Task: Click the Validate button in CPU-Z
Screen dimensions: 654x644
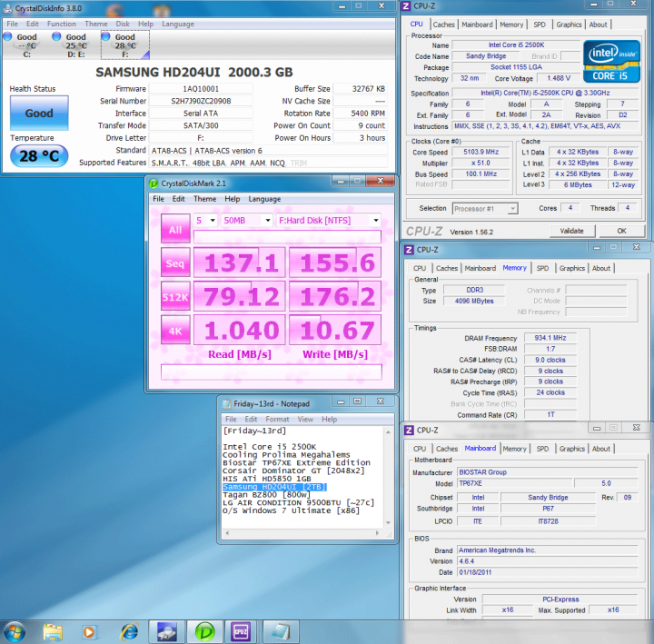Action: pos(572,231)
